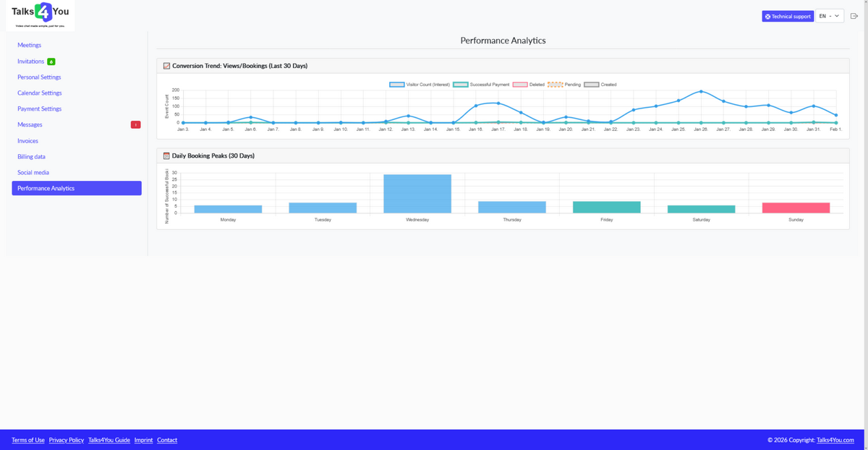This screenshot has height=450, width=868.
Task: Open the Terms of Use link
Action: 27,440
